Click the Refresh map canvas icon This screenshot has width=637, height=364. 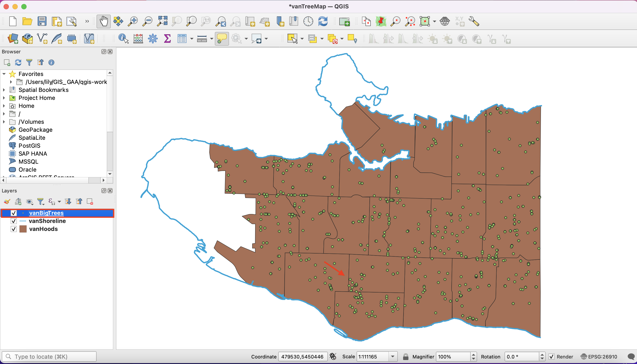coord(323,21)
